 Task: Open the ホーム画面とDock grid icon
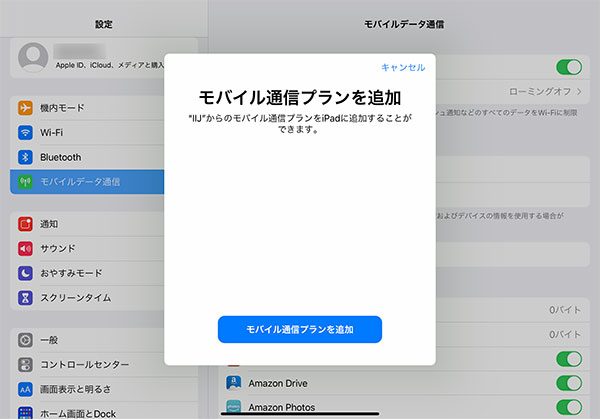pos(25,413)
